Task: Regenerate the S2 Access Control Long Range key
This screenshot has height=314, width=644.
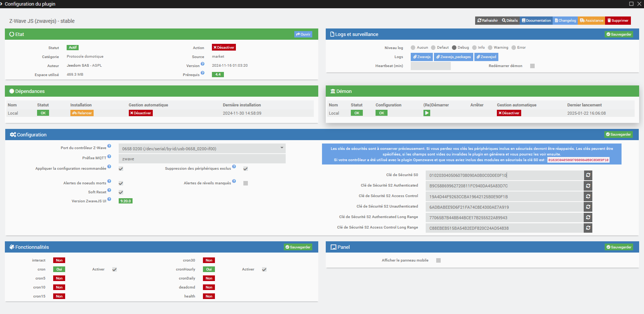Action: point(588,228)
